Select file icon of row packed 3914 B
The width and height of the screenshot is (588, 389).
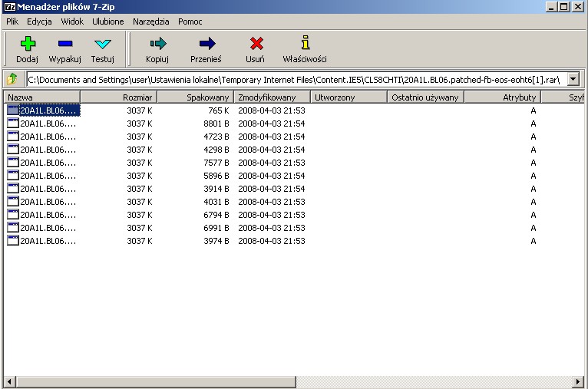[x=13, y=189]
